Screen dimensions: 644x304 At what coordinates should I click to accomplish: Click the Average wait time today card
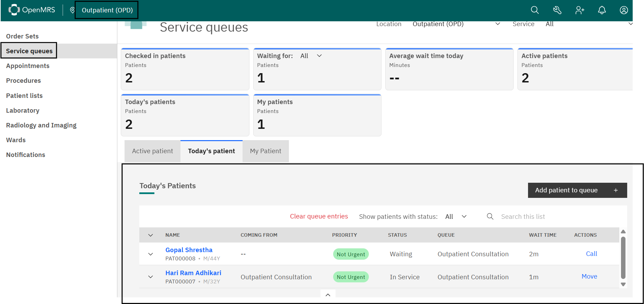[x=449, y=69]
